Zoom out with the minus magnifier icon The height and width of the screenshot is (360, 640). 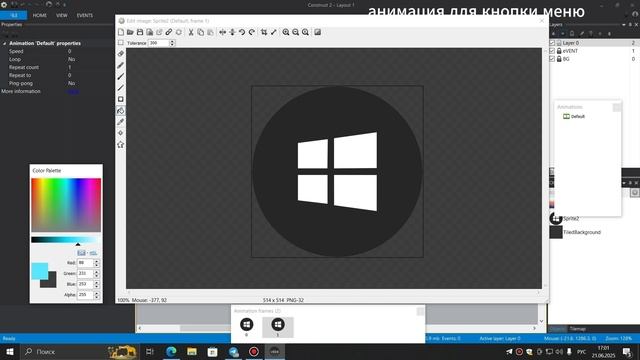point(296,32)
